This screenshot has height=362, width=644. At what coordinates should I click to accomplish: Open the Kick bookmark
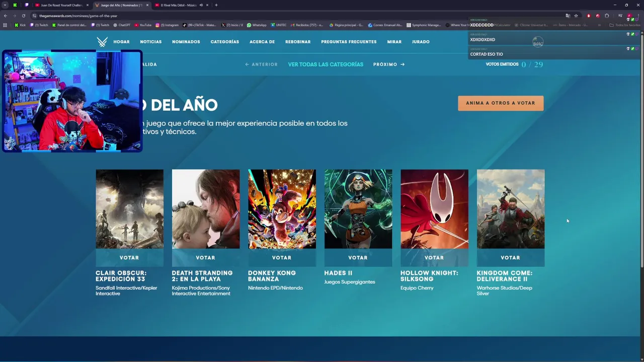(x=20, y=25)
